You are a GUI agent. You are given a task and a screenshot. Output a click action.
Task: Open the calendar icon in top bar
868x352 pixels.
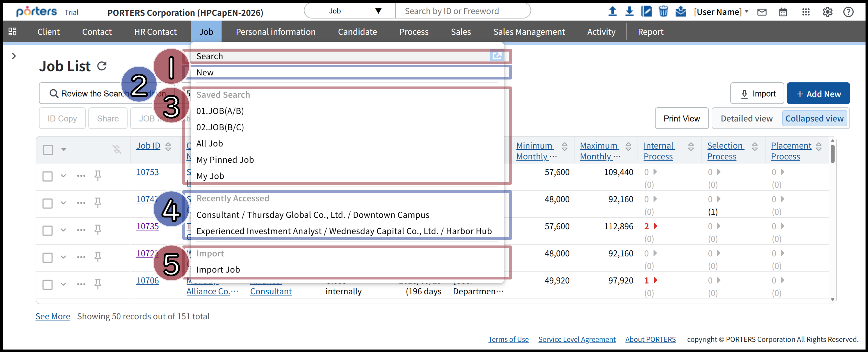click(783, 12)
